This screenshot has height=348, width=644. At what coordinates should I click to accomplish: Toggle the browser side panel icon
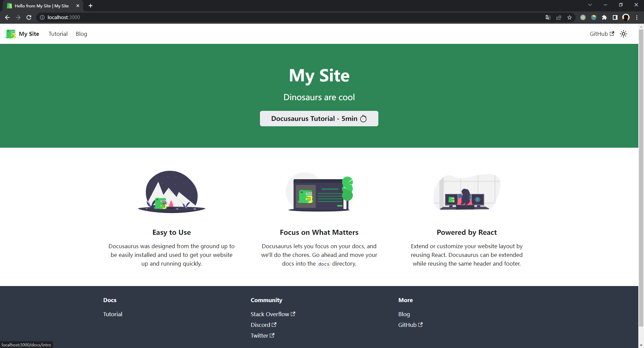tap(615, 17)
